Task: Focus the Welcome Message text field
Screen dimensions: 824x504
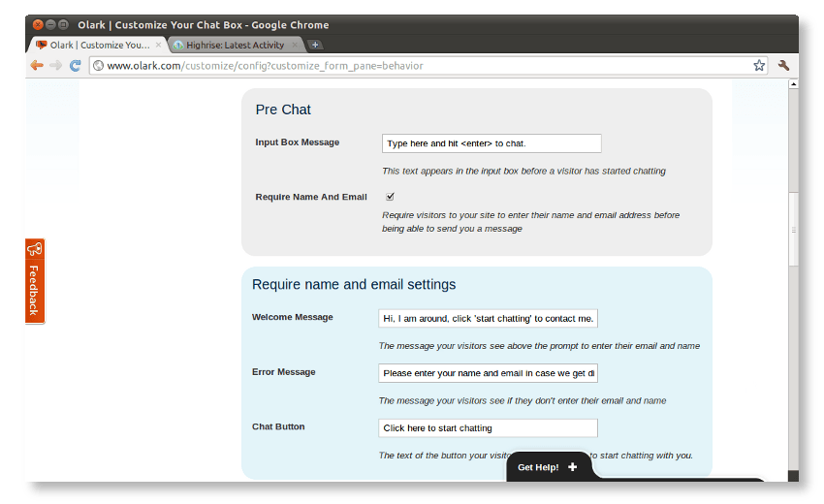Action: point(488,318)
